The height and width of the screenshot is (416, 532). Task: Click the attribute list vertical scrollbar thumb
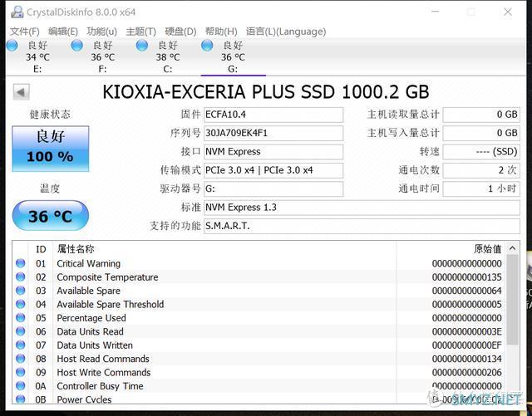click(x=512, y=300)
